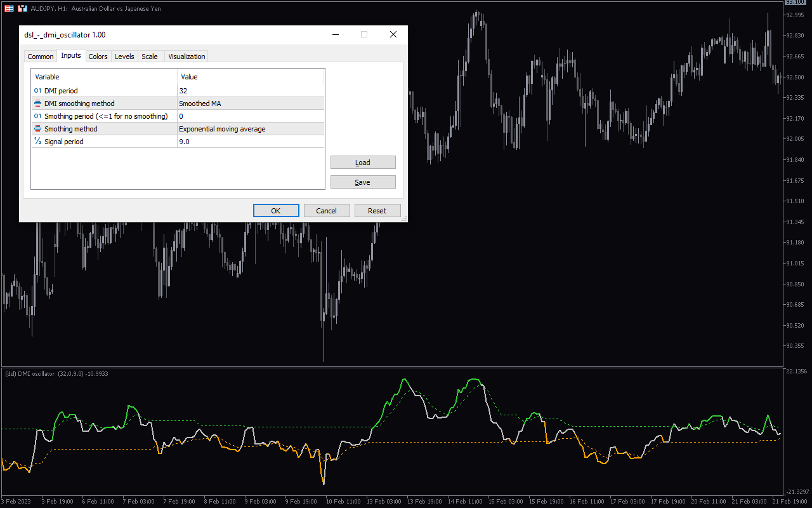This screenshot has width=812, height=508.
Task: Click the enum icon beside DMI smoothing method
Action: click(37, 104)
